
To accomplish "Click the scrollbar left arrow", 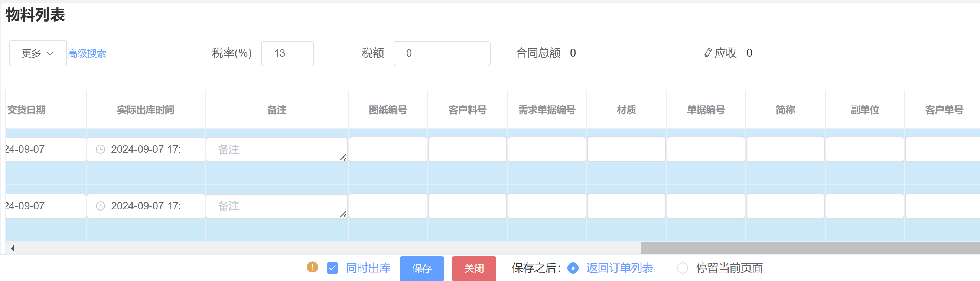I will point(13,248).
